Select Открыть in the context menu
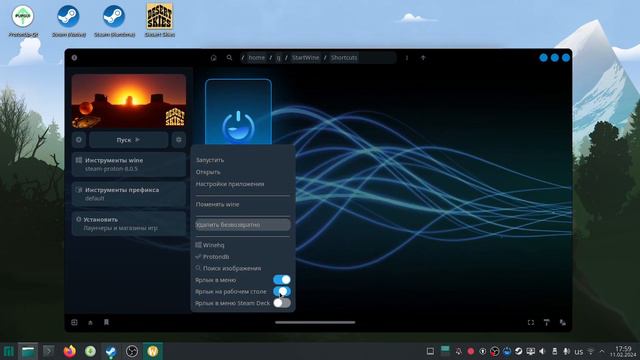 point(242,172)
